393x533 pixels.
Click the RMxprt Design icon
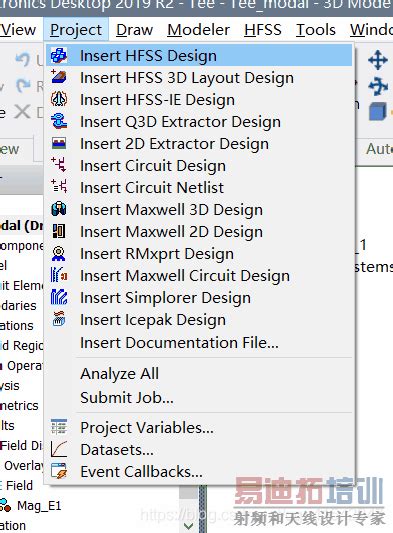click(59, 253)
